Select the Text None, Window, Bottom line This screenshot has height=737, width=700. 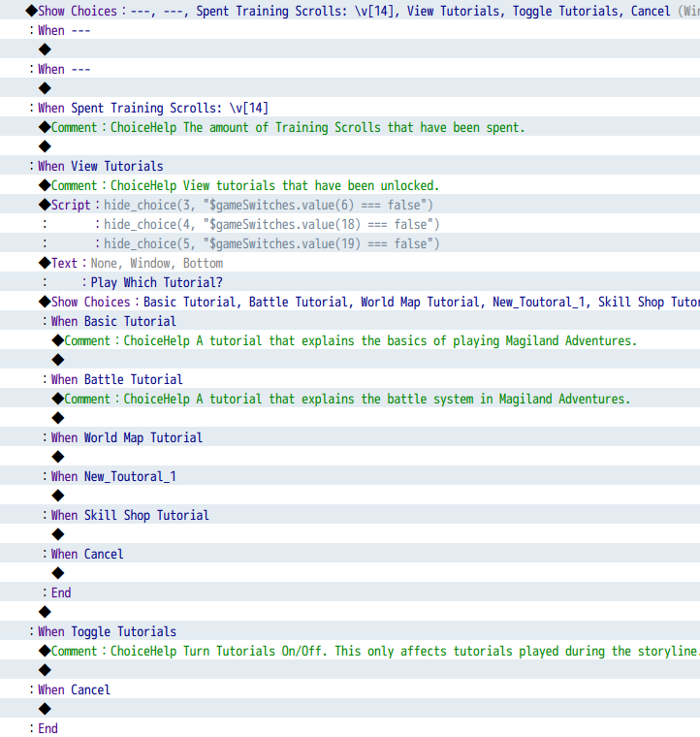pyautogui.click(x=350, y=263)
